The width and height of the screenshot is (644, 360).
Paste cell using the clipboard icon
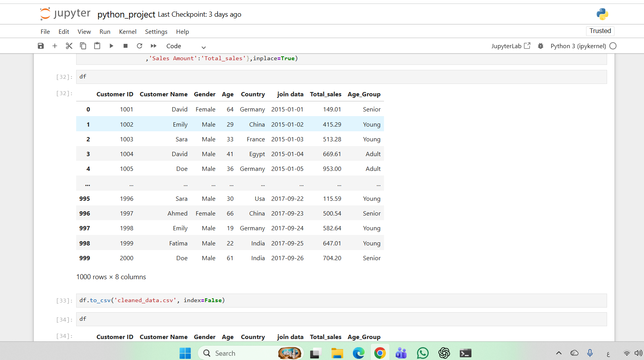97,46
